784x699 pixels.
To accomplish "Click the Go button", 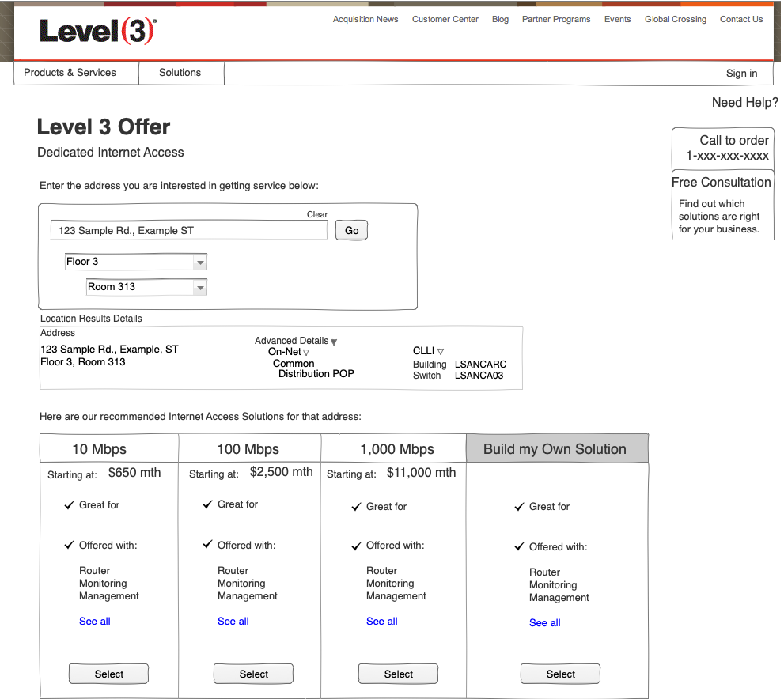I will click(351, 229).
